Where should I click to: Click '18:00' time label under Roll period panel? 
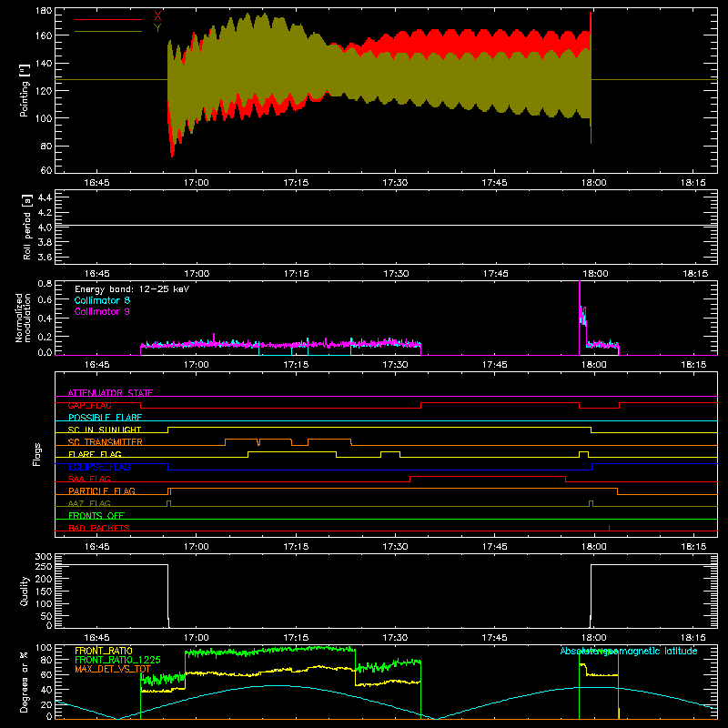[594, 274]
